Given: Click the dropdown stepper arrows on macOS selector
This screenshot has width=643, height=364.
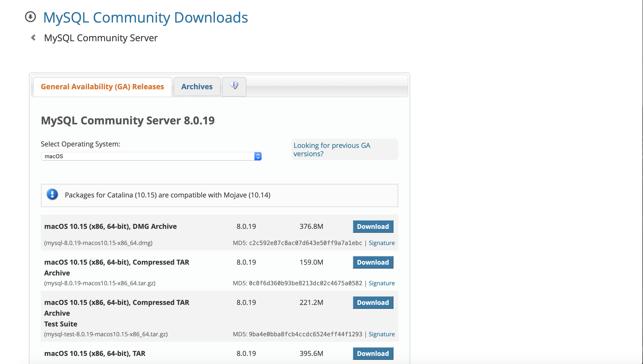Looking at the screenshot, I should pyautogui.click(x=258, y=156).
